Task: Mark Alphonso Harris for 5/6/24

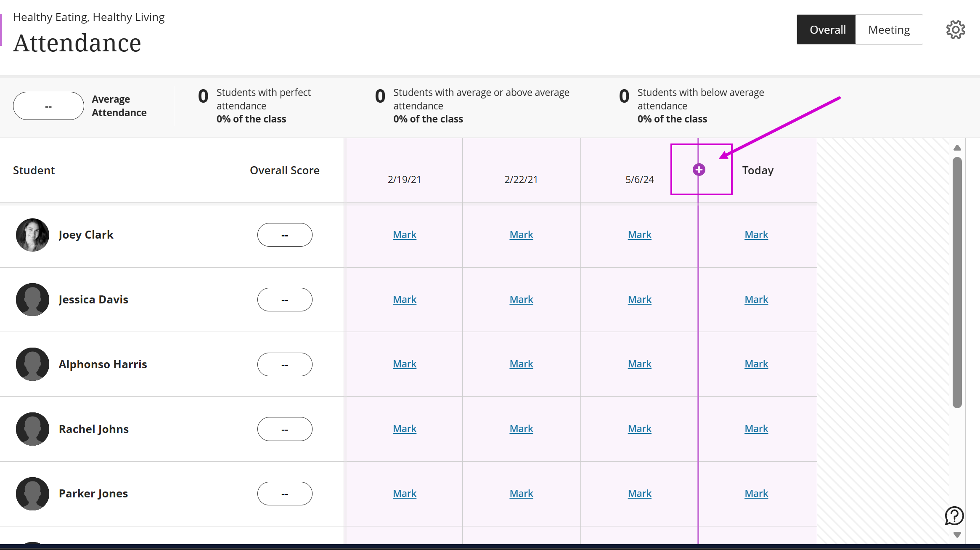Action: point(640,364)
